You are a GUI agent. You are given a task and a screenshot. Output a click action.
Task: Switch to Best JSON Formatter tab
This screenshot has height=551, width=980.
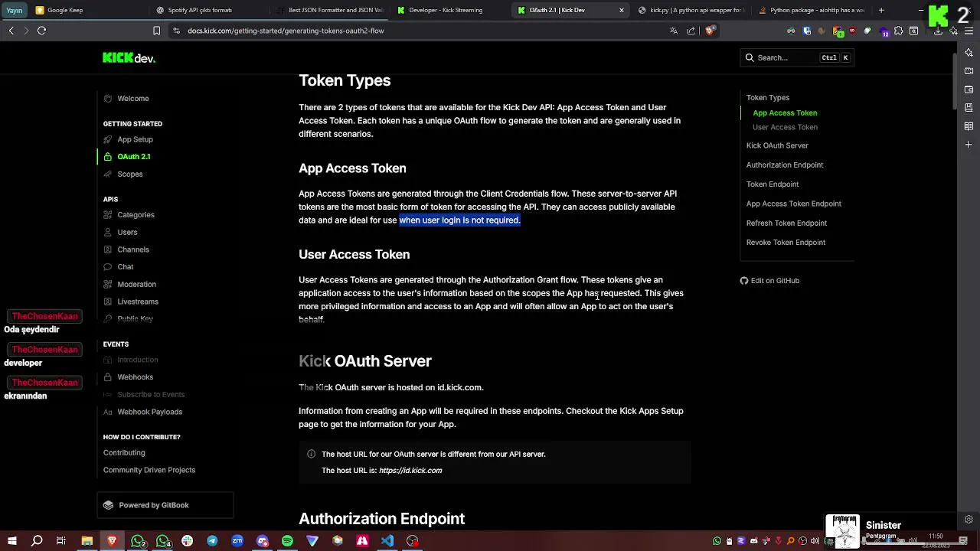click(x=329, y=10)
